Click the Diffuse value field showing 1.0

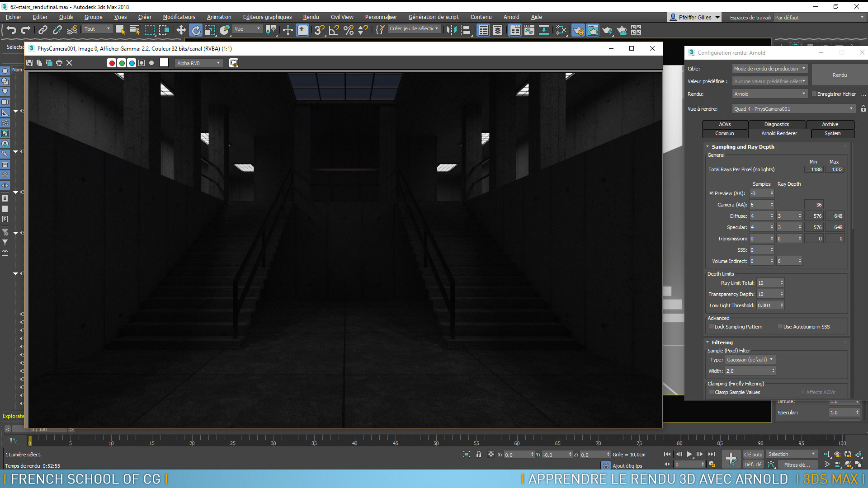click(842, 401)
